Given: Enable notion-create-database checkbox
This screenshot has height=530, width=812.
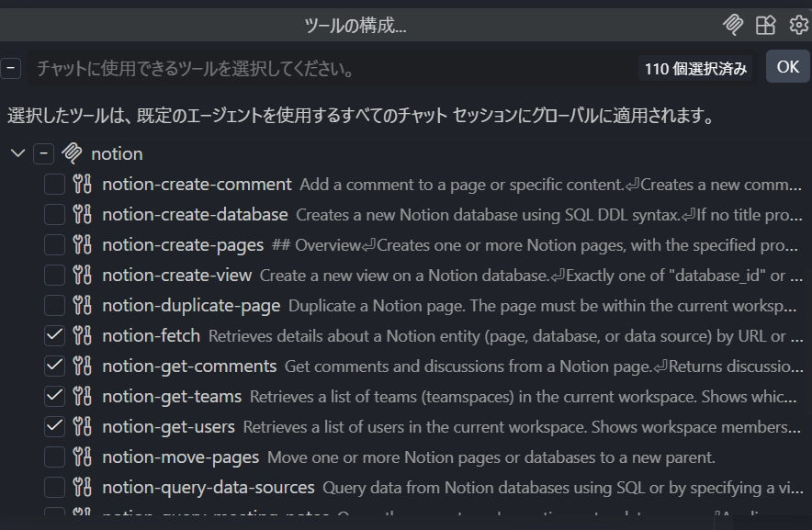Looking at the screenshot, I should click(x=54, y=215).
